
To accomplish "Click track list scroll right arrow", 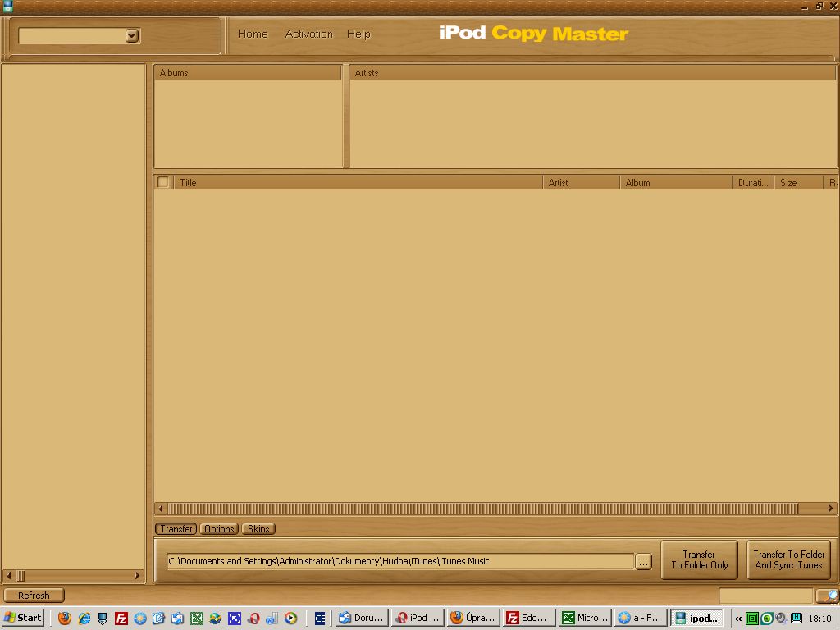I will click(x=830, y=508).
